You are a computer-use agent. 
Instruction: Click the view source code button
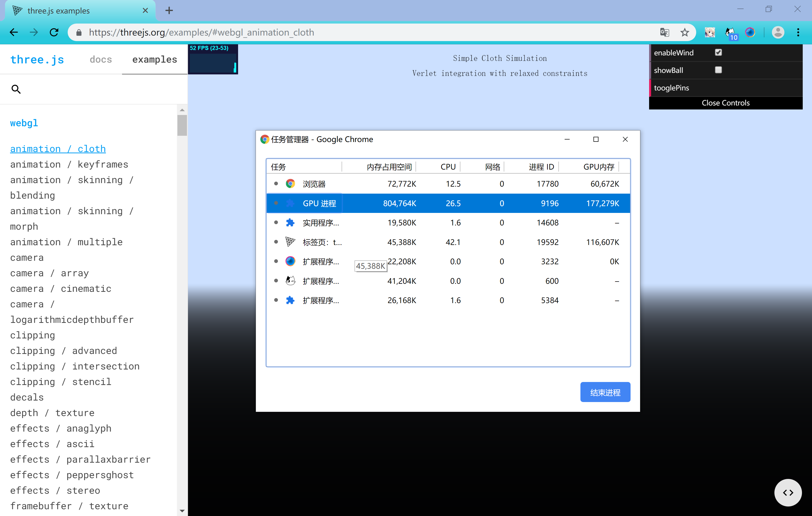788,492
